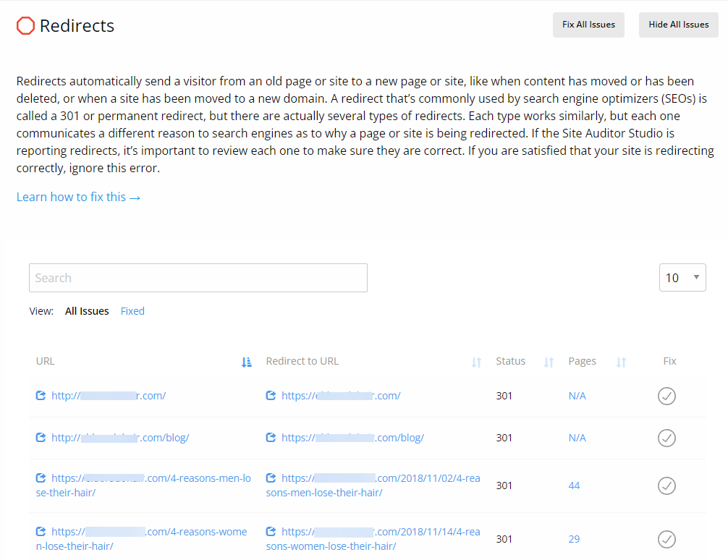Click the Fix All Issues button
The height and width of the screenshot is (560, 728).
coord(588,25)
